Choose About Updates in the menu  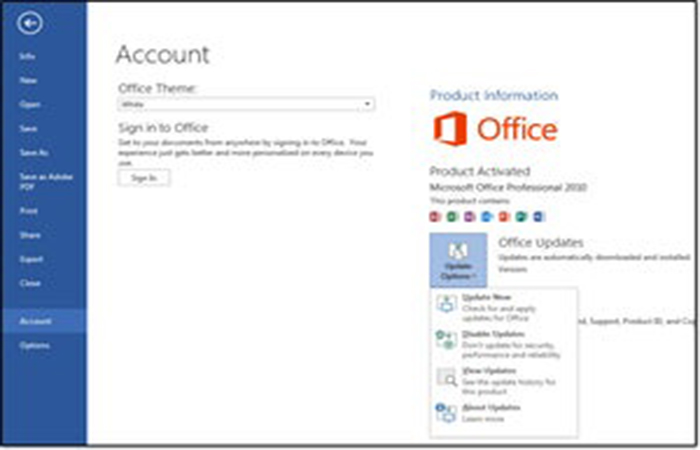click(504, 413)
